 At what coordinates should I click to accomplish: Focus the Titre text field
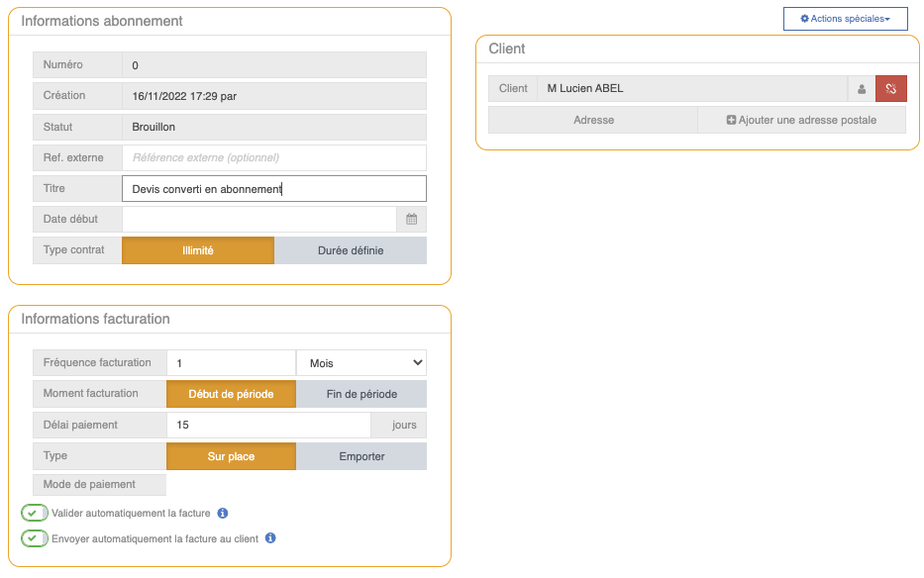pyautogui.click(x=273, y=189)
